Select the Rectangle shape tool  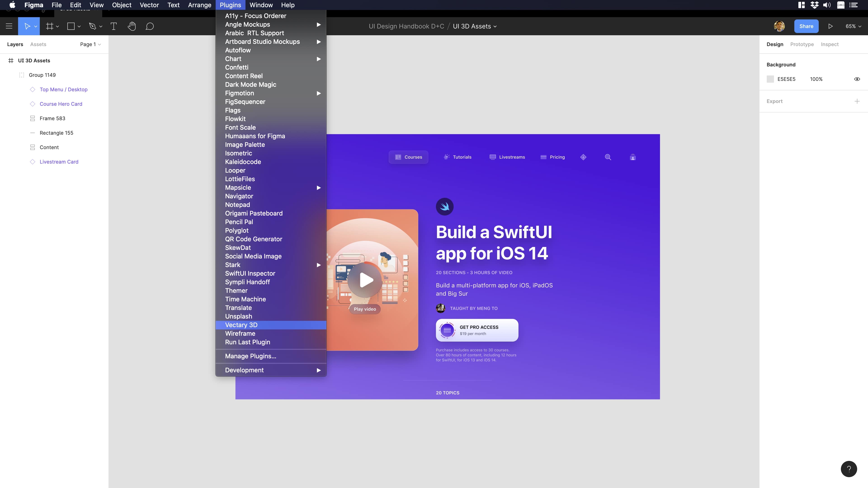click(x=71, y=26)
